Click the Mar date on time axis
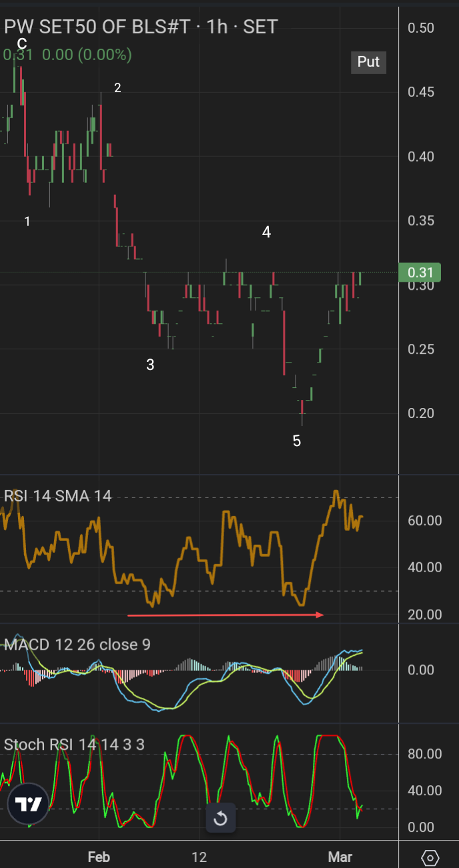Screen dimensions: 459x868 [x=341, y=857]
